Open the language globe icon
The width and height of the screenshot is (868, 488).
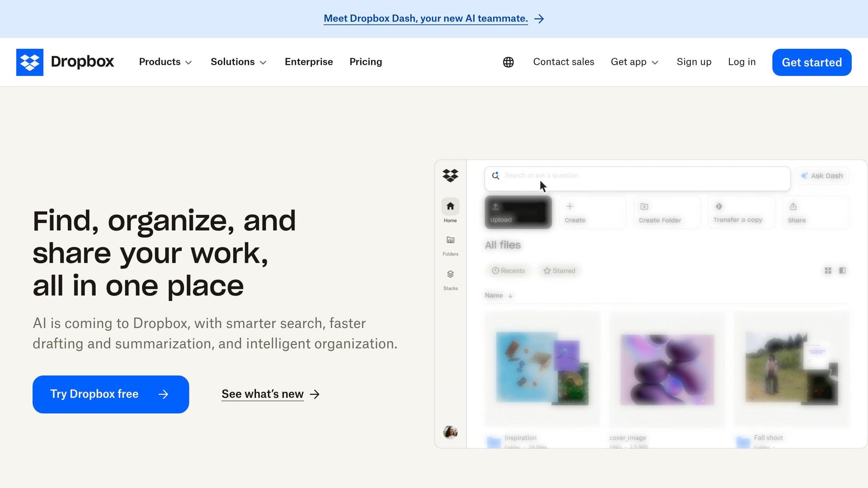point(507,62)
